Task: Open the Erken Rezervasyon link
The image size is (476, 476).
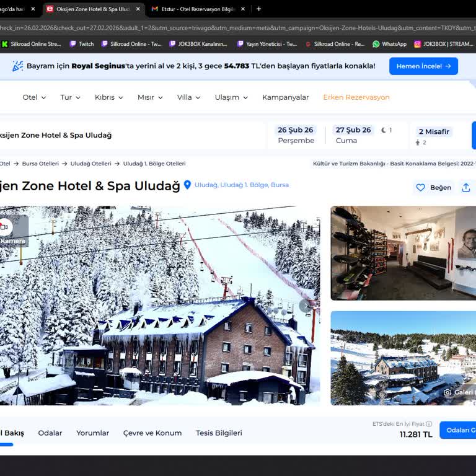Action: point(356,97)
